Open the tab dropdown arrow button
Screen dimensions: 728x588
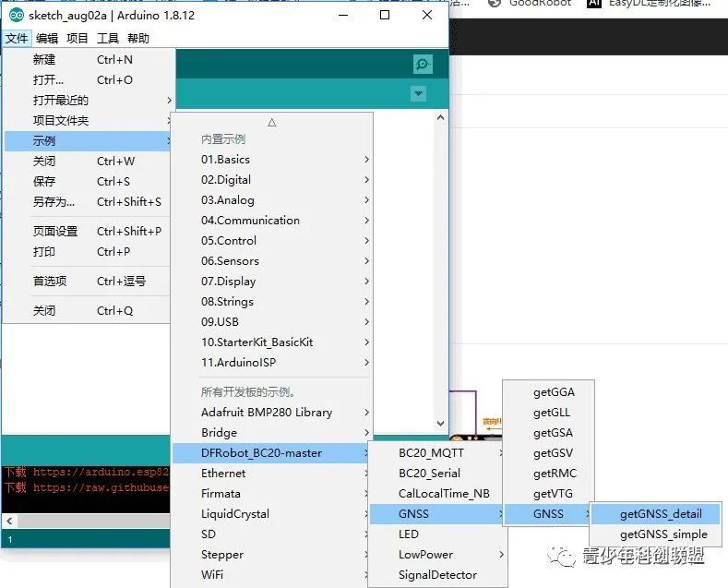click(418, 93)
